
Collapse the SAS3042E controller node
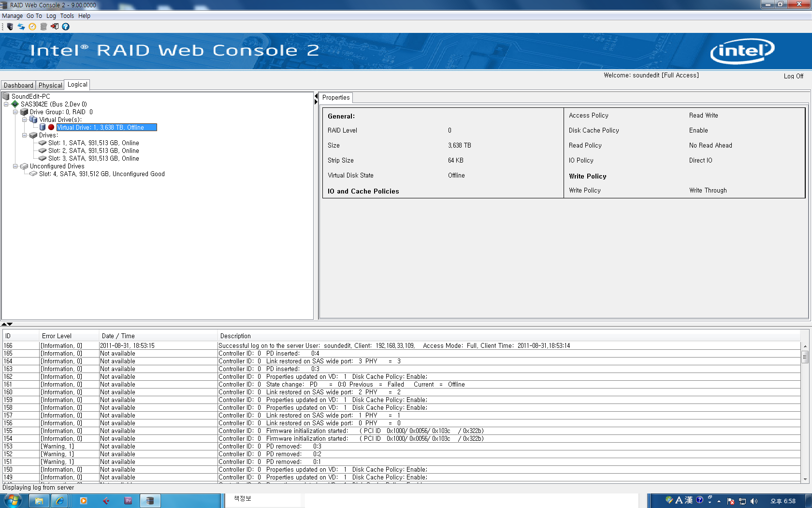click(6, 104)
